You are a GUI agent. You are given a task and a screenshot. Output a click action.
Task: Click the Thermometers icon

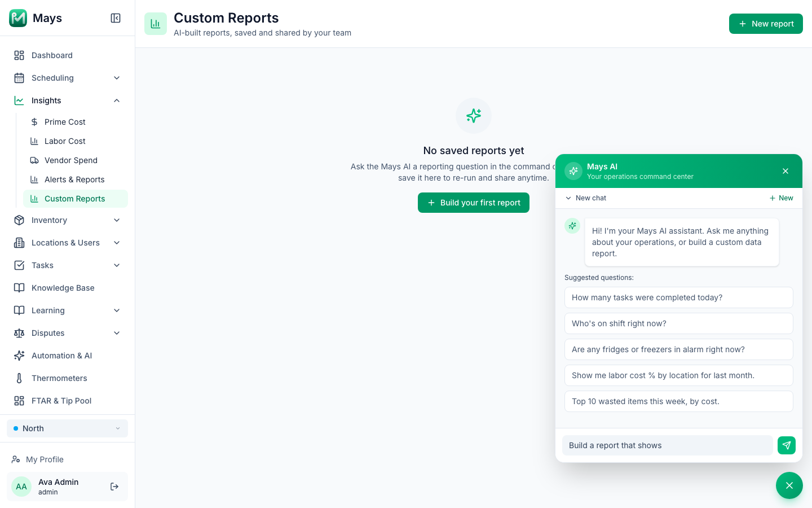pos(19,378)
